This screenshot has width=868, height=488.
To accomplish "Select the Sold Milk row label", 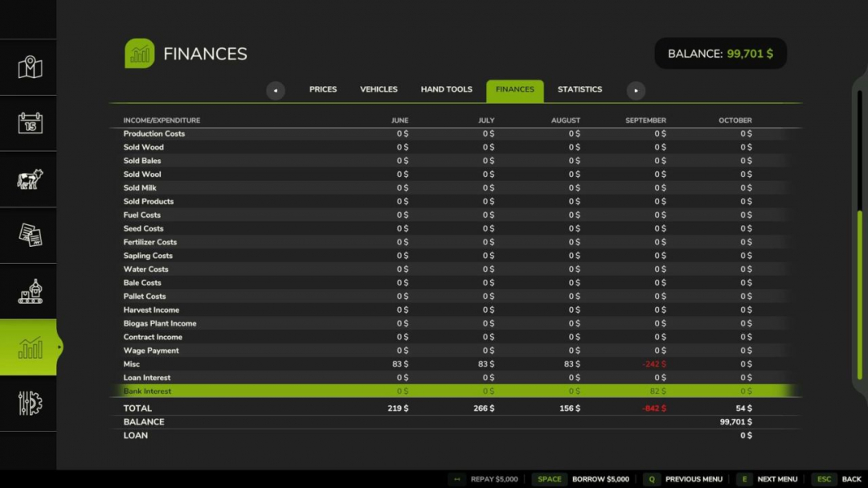I will (140, 188).
